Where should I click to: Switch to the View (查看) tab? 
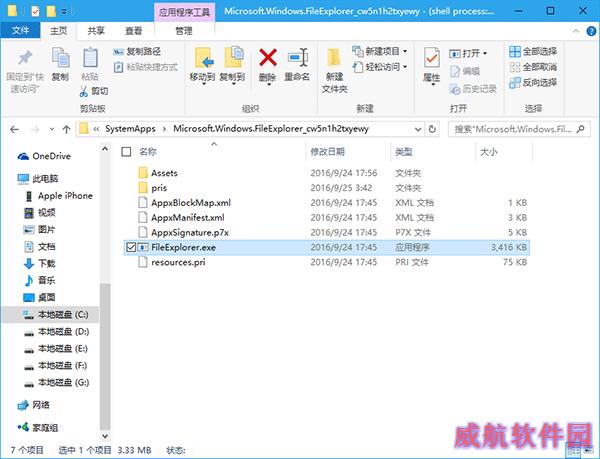coord(134,31)
